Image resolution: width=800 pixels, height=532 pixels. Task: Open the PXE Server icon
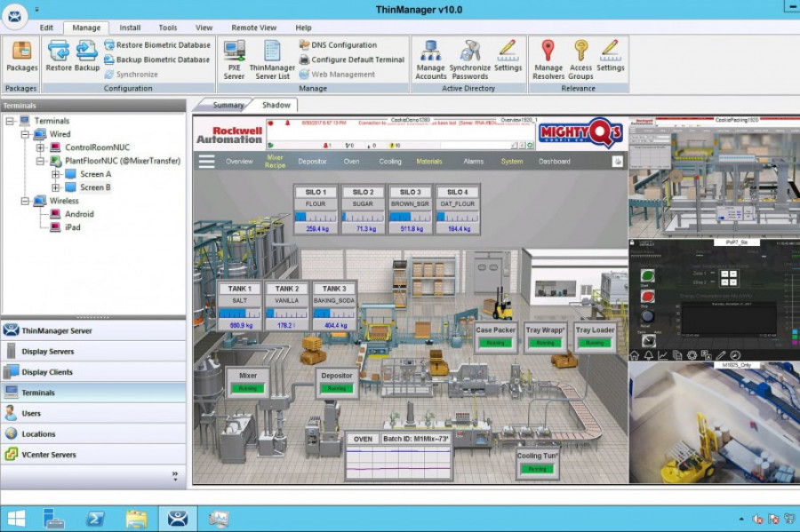(234, 60)
